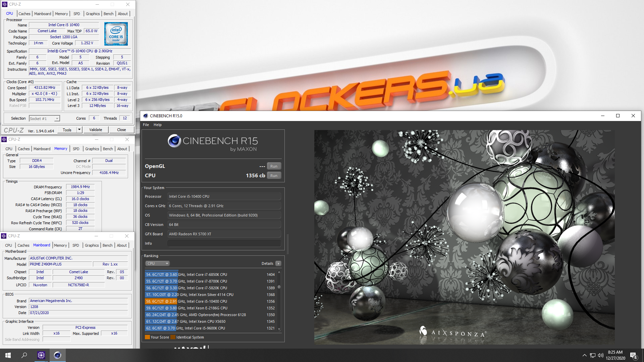Click the ranking list scrollbar thumb
This screenshot has width=644, height=362.
pos(279,287)
